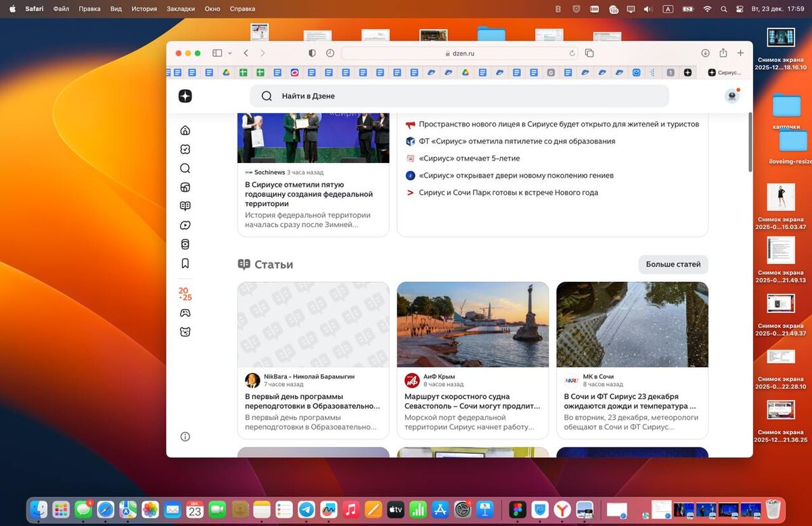Open Figma in the Dock
Viewport: 812px width, 526px height.
click(x=518, y=510)
